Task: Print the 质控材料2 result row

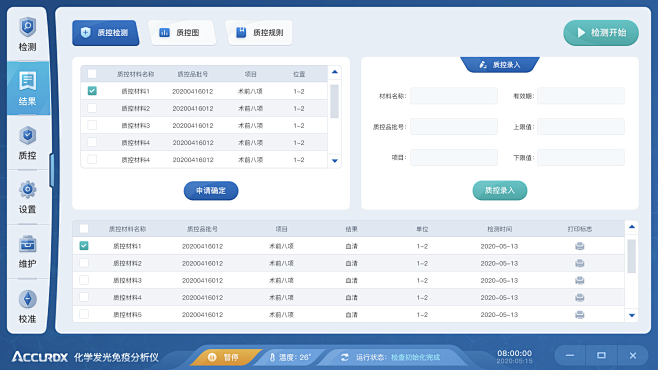Action: click(x=580, y=263)
